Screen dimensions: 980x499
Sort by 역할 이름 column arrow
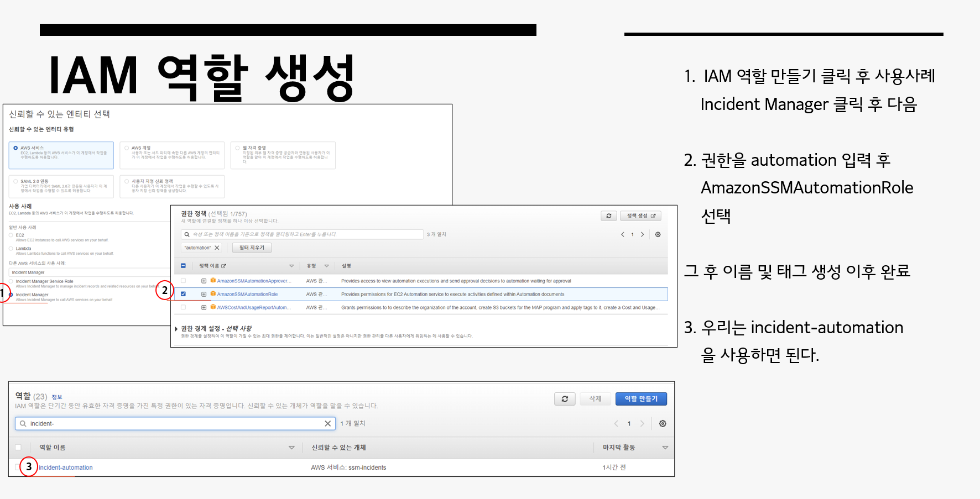click(x=291, y=448)
